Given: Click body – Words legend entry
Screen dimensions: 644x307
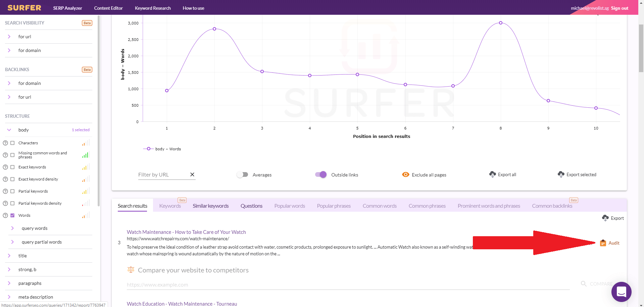Looking at the screenshot, I should click(162, 149).
